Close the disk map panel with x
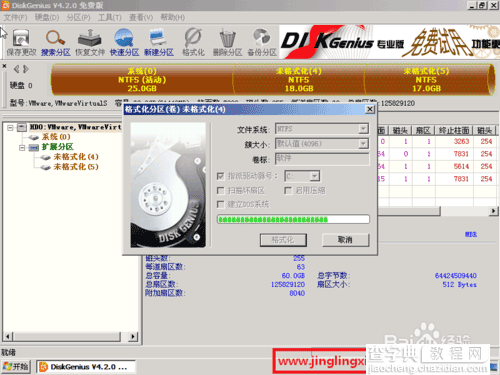 click(4, 66)
